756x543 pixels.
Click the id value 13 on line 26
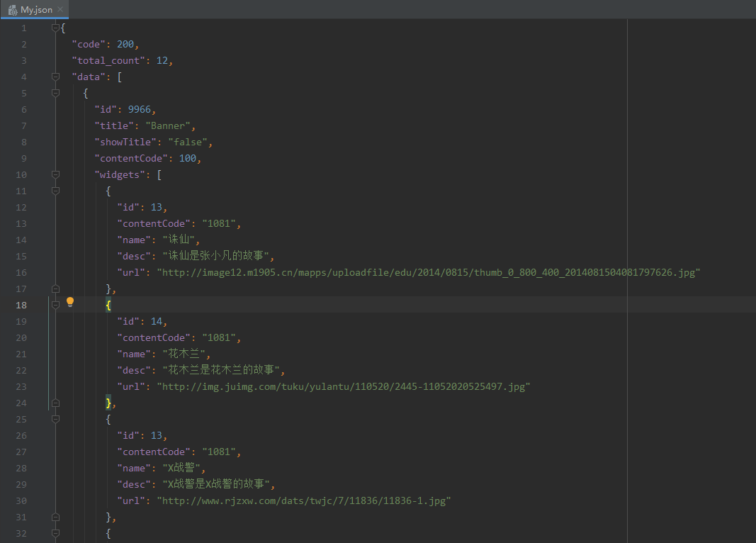pyautogui.click(x=156, y=436)
